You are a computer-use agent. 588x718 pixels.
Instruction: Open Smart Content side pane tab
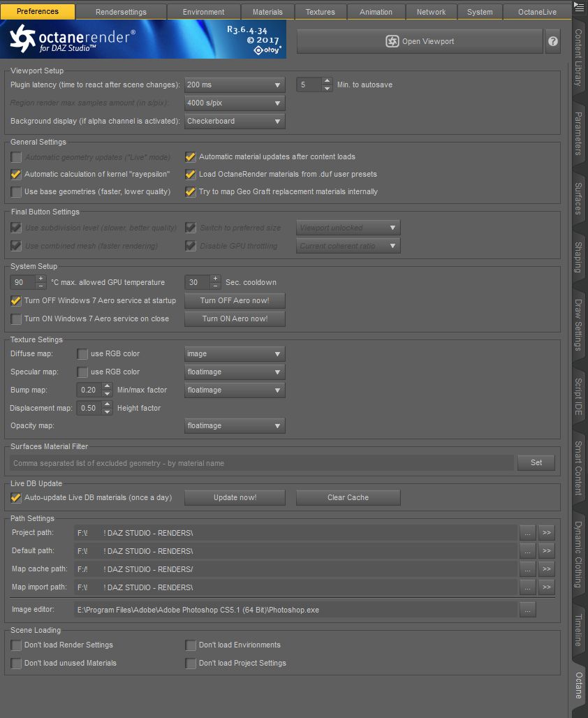[x=578, y=468]
